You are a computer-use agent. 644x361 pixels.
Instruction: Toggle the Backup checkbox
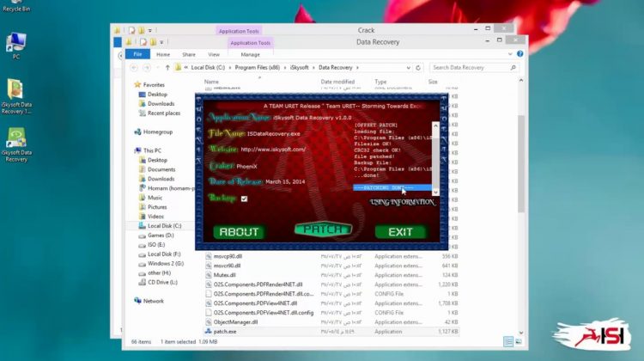(x=245, y=198)
